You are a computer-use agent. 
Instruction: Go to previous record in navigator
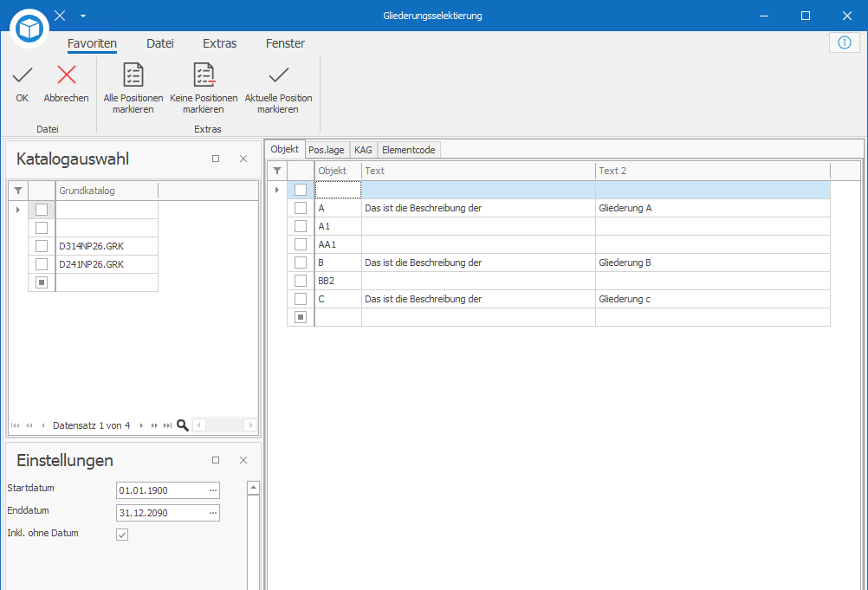[x=42, y=425]
